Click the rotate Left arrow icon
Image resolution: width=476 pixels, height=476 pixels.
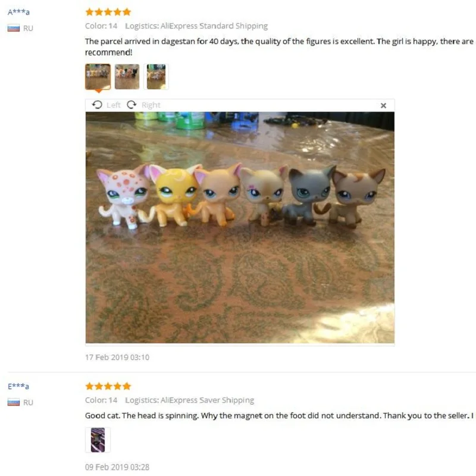(97, 105)
